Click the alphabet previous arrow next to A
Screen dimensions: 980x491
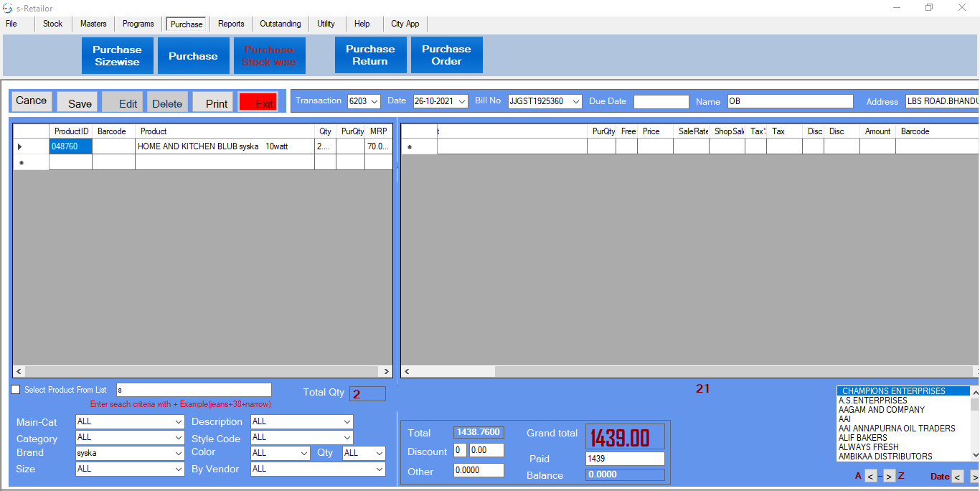pos(870,476)
